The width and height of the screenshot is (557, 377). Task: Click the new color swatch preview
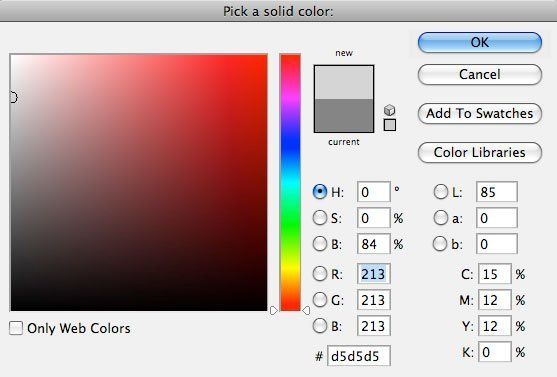coord(344,82)
